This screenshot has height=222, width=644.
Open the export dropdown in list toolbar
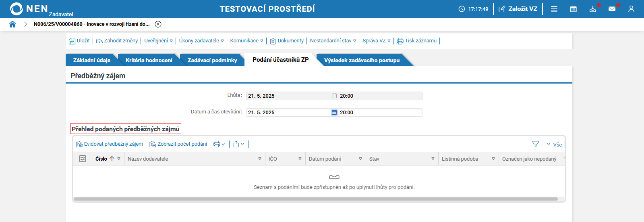coord(239,144)
